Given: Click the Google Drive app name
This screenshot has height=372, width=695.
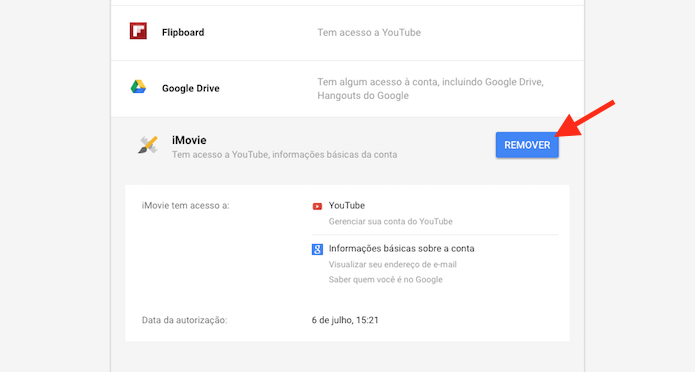Looking at the screenshot, I should tap(191, 88).
